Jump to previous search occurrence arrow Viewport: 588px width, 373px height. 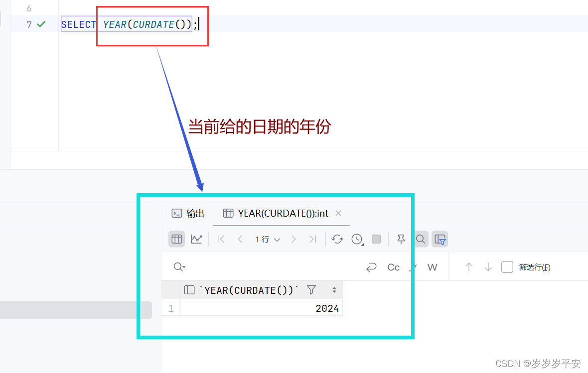(x=469, y=267)
